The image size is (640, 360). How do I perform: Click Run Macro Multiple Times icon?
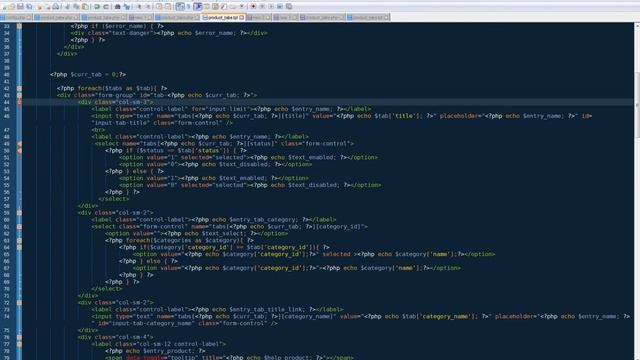(x=280, y=7)
